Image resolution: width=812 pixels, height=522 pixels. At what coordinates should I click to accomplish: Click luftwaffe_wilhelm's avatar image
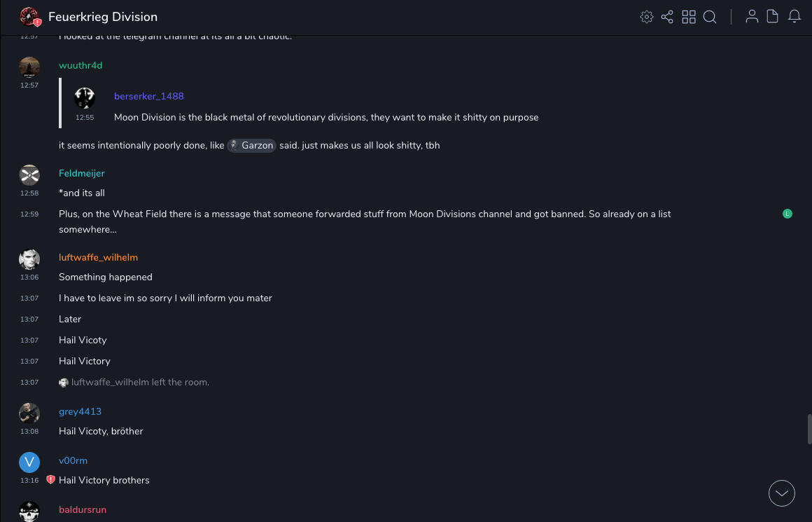(29, 259)
